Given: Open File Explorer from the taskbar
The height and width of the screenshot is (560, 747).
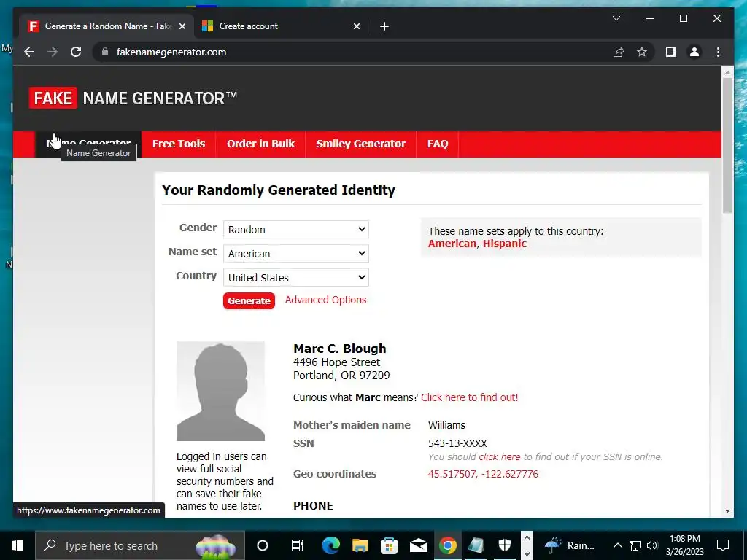Looking at the screenshot, I should point(360,545).
